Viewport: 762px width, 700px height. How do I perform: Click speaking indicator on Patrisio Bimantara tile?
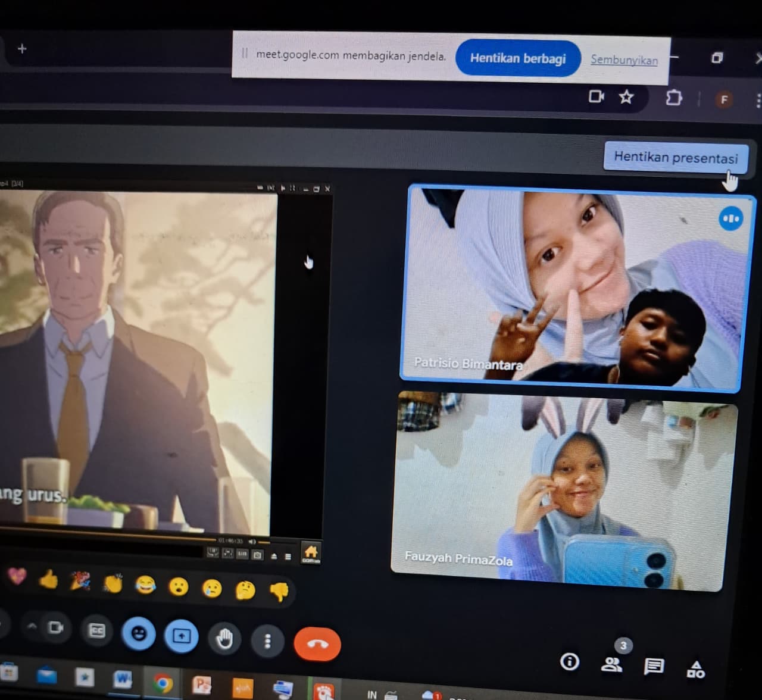730,218
